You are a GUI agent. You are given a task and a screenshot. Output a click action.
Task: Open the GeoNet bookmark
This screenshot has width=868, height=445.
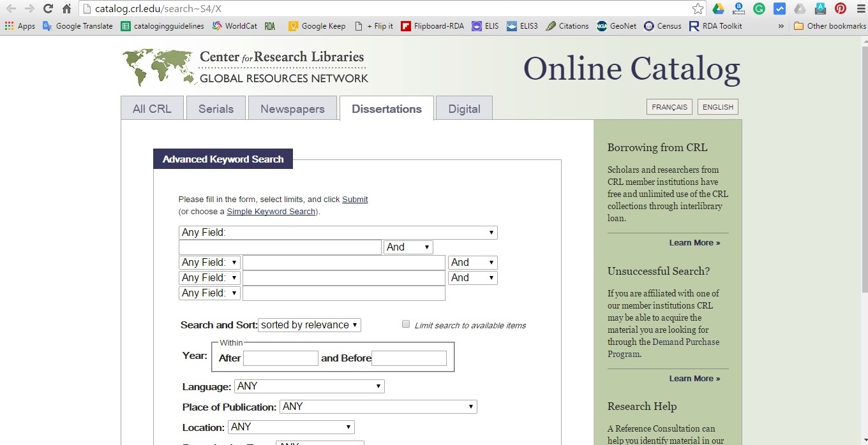pyautogui.click(x=617, y=26)
